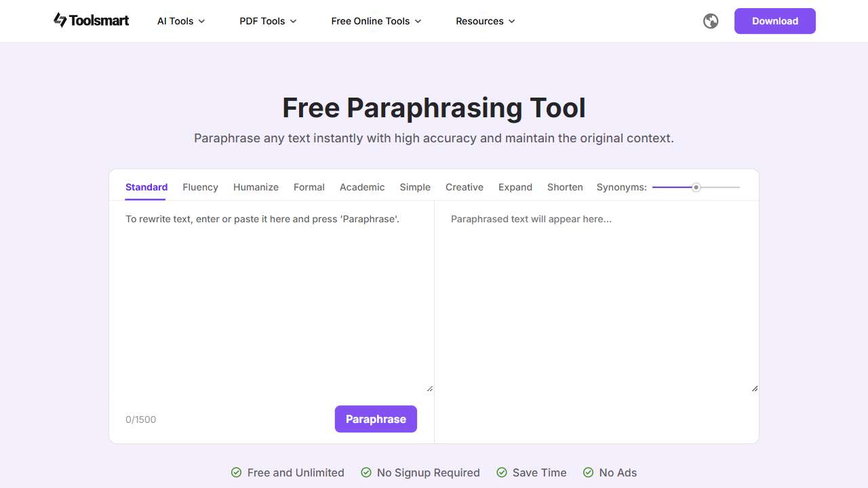The height and width of the screenshot is (488, 868).
Task: Expand the Free Online Tools menu
Action: 376,21
